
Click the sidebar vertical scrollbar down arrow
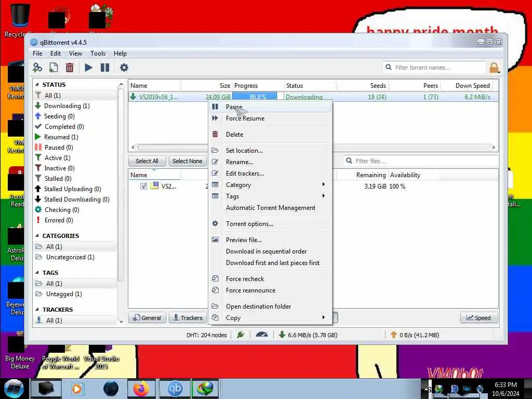point(121,321)
